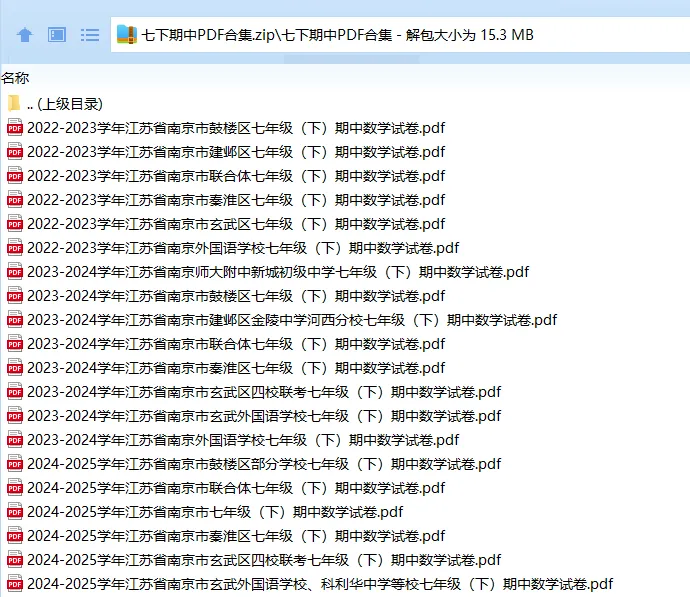Select 2022-2023 南京市玄武区七年级期中数学试卷.pdf
Screen dimensions: 690x597
click(236, 224)
